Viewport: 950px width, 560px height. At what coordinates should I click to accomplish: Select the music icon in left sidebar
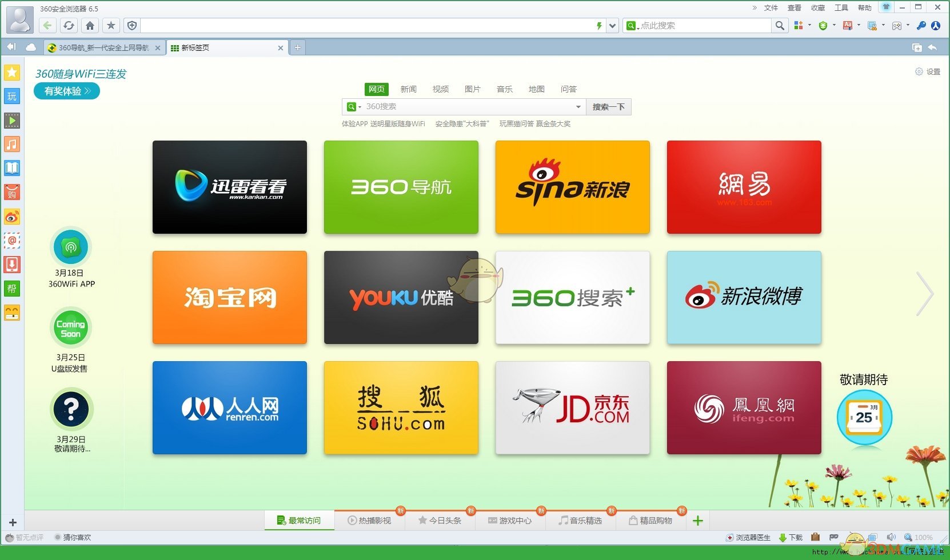(12, 144)
